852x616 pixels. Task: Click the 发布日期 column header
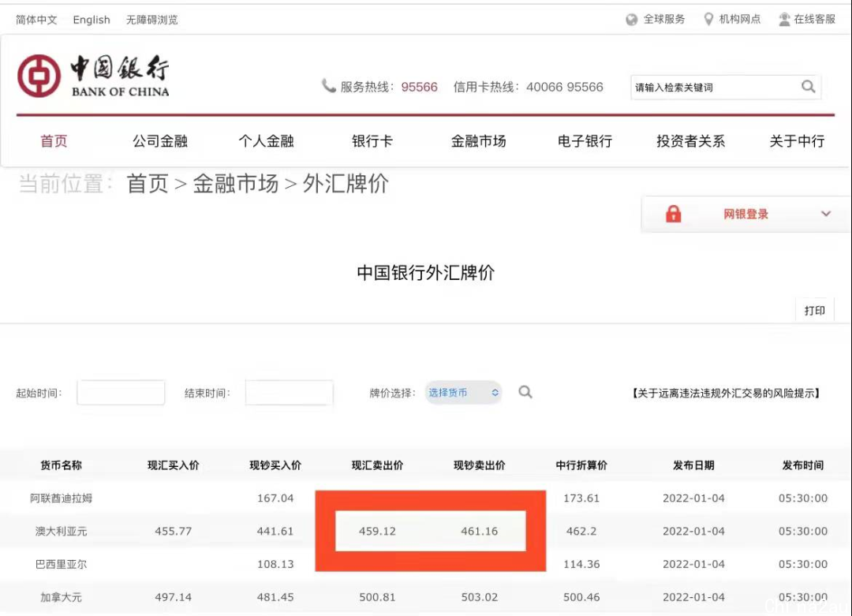point(693,465)
